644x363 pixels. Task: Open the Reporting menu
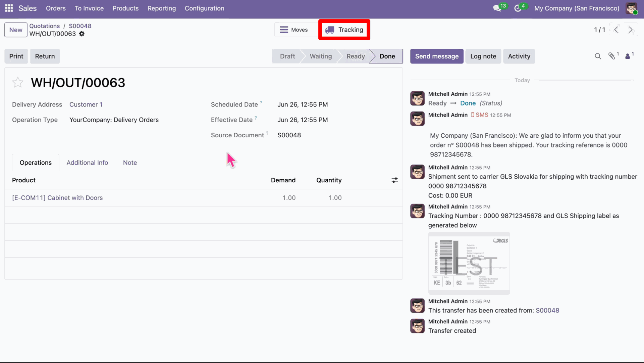(162, 8)
